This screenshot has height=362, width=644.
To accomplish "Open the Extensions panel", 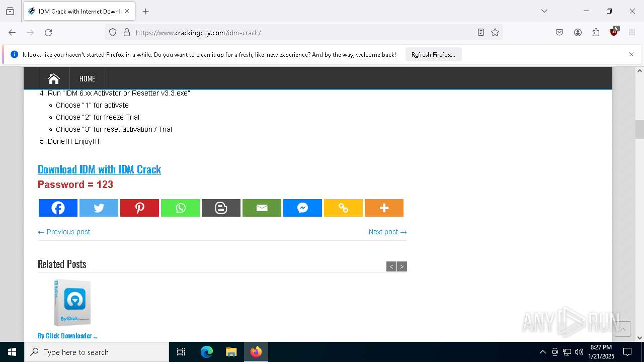I will click(x=596, y=33).
